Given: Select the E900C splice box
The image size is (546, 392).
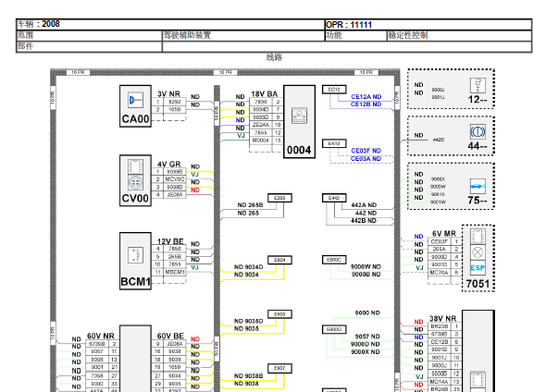Looking at the screenshot, I should point(334,260).
